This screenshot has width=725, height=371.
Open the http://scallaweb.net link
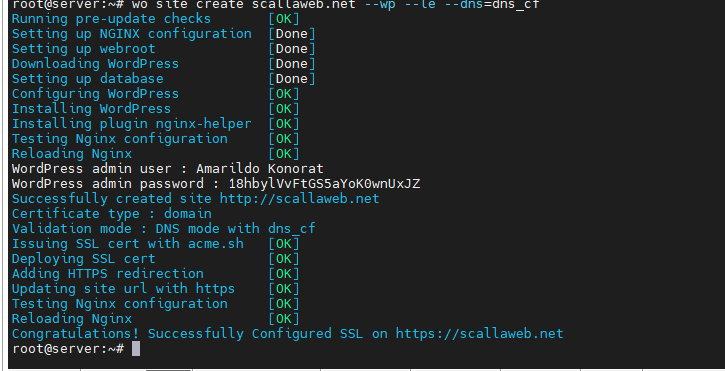coord(300,199)
